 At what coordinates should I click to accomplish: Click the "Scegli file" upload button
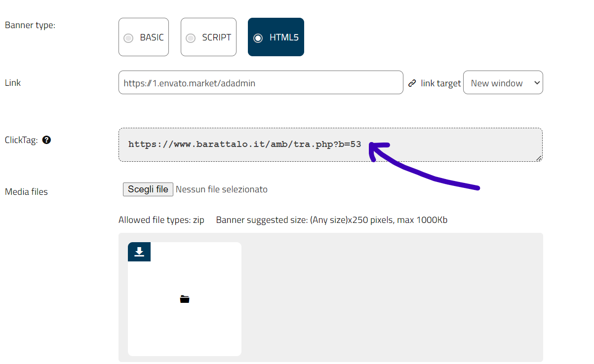148,189
